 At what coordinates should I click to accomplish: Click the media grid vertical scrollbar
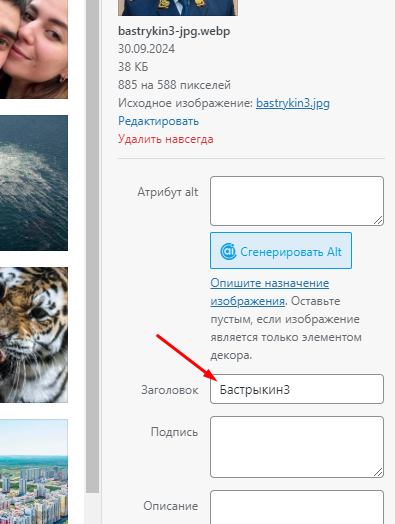click(93, 247)
